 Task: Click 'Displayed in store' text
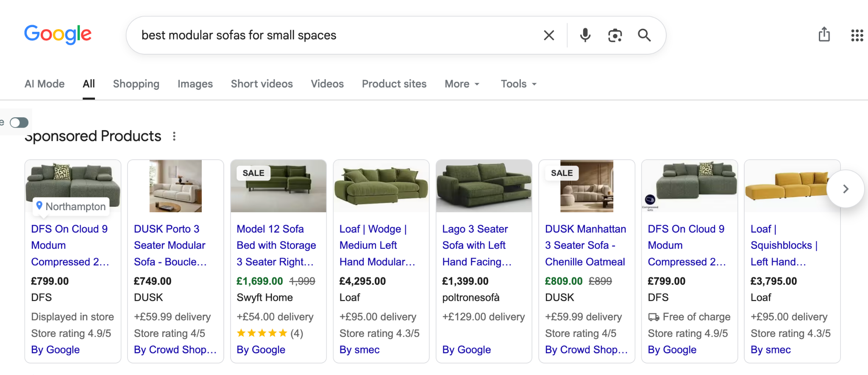click(72, 317)
